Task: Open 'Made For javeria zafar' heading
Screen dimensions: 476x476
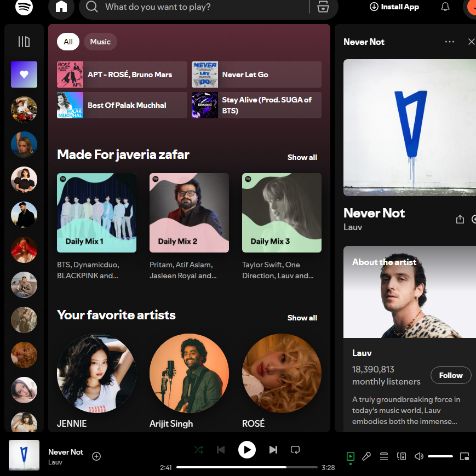Action: pos(123,154)
